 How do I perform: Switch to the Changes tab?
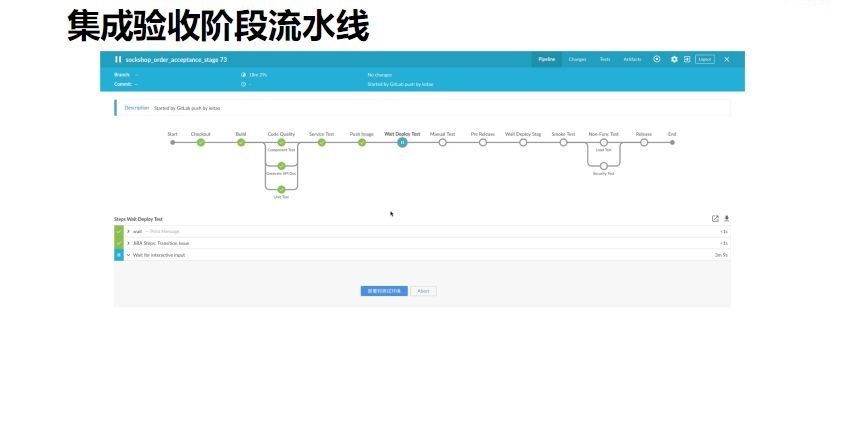point(577,59)
